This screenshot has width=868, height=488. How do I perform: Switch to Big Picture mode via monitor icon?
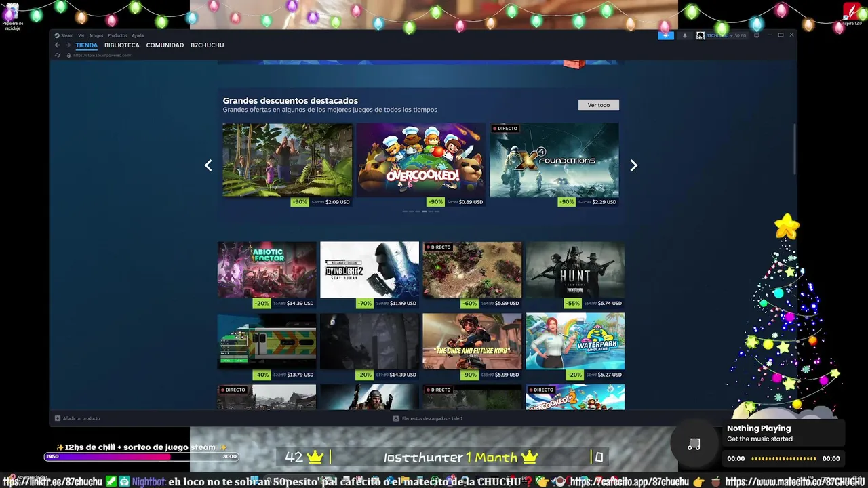click(757, 35)
